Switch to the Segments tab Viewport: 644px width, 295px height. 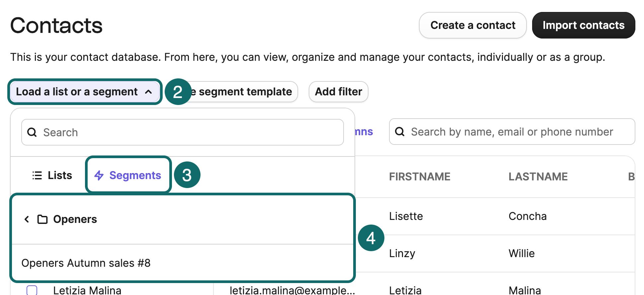click(128, 175)
